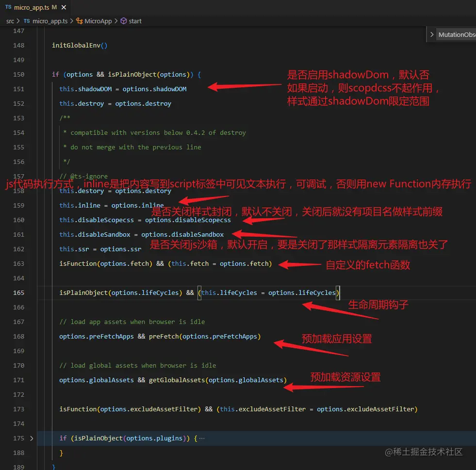Image resolution: width=476 pixels, height=470 pixels.
Task: Click on initGlobalEnv() call
Action: point(80,45)
